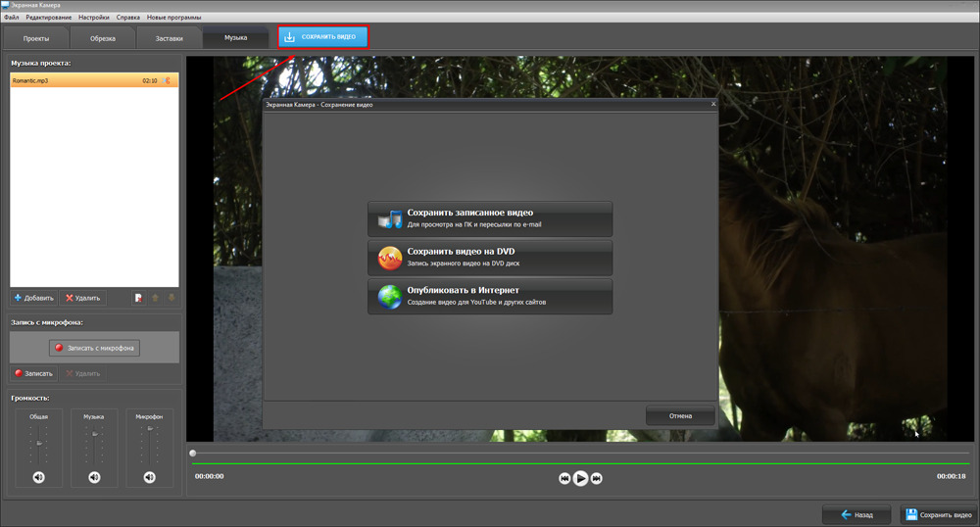This screenshot has width=980, height=527.
Task: Click the blue Сохранить видео tab
Action: pyautogui.click(x=323, y=37)
